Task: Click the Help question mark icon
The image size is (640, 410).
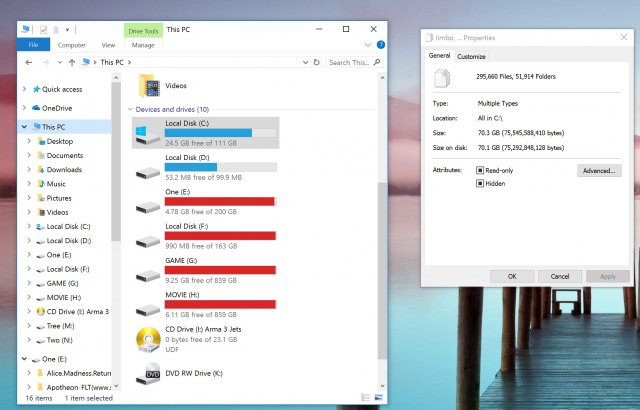Action: [381, 45]
